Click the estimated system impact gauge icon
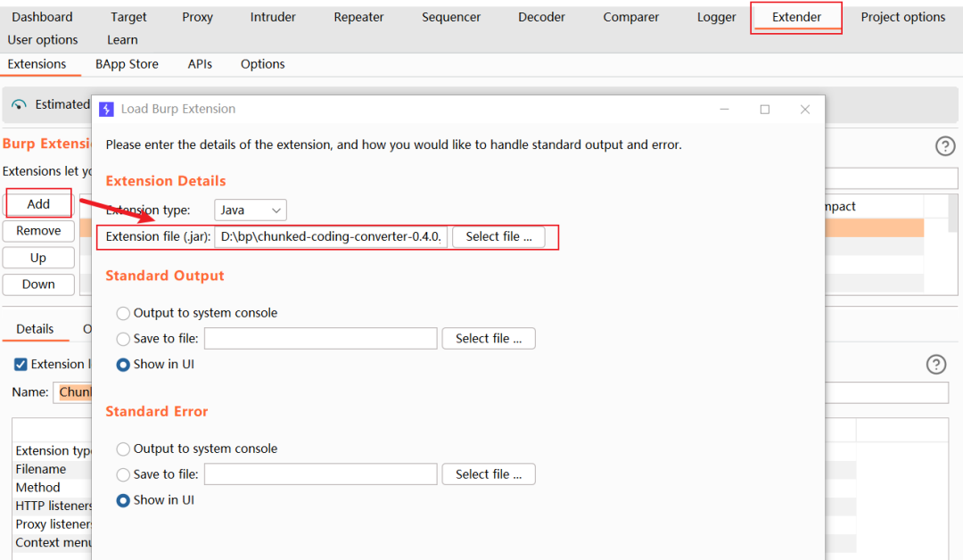The width and height of the screenshot is (963, 560). click(x=19, y=104)
